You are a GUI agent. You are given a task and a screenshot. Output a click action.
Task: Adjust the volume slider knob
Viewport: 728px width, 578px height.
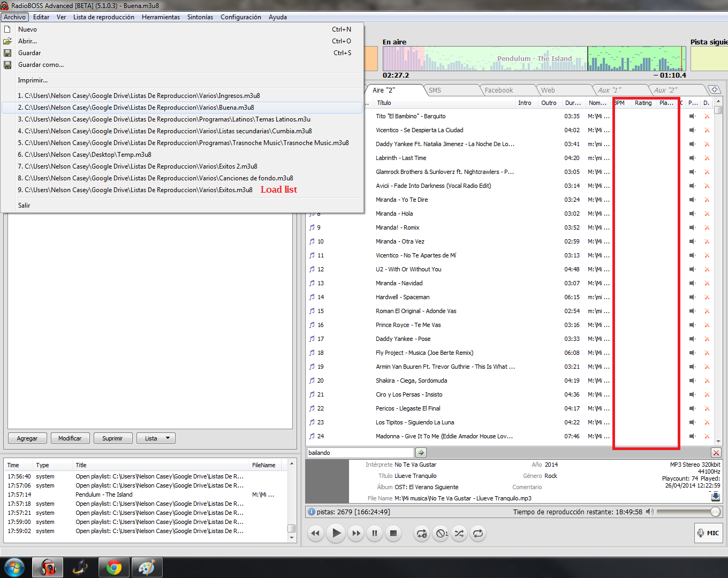(715, 512)
